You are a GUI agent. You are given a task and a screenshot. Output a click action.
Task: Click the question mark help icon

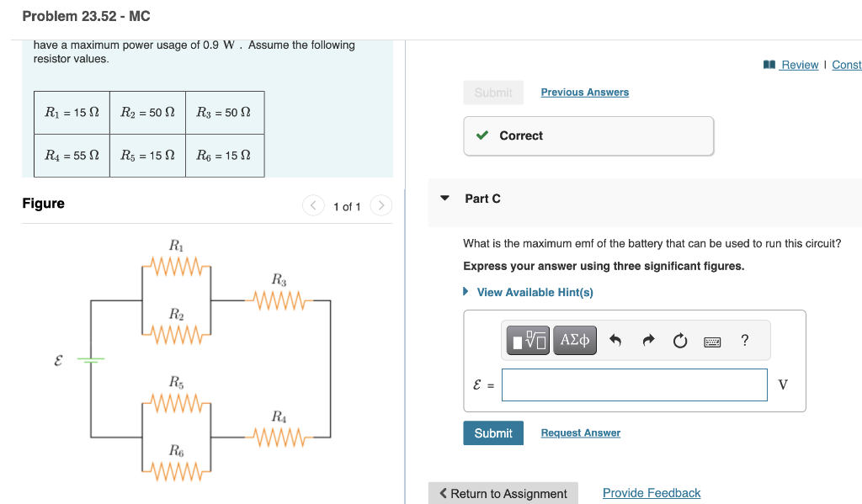coord(744,340)
